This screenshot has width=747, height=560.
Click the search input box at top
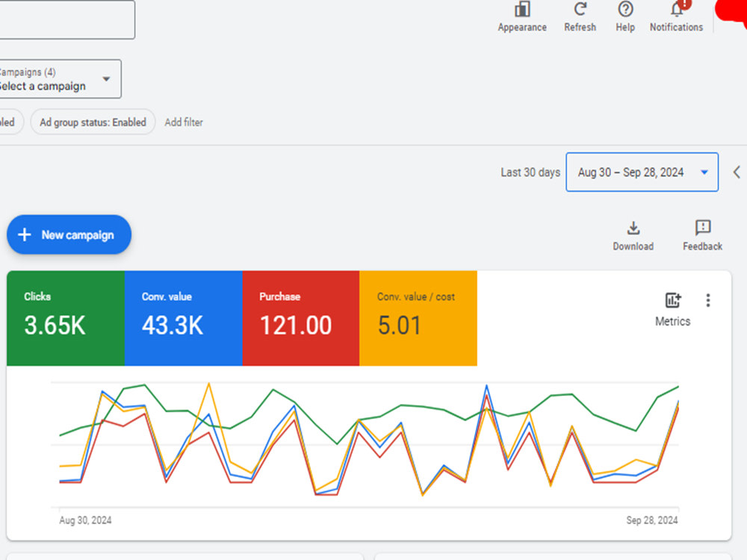click(x=67, y=19)
